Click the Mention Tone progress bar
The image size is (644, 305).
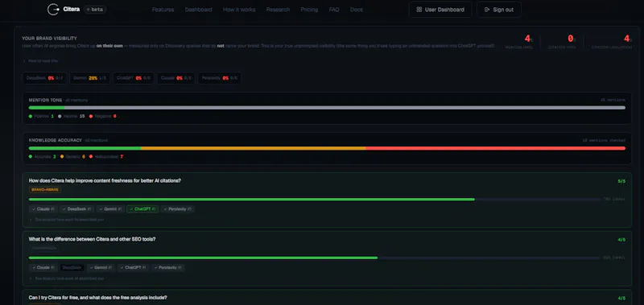327,108
